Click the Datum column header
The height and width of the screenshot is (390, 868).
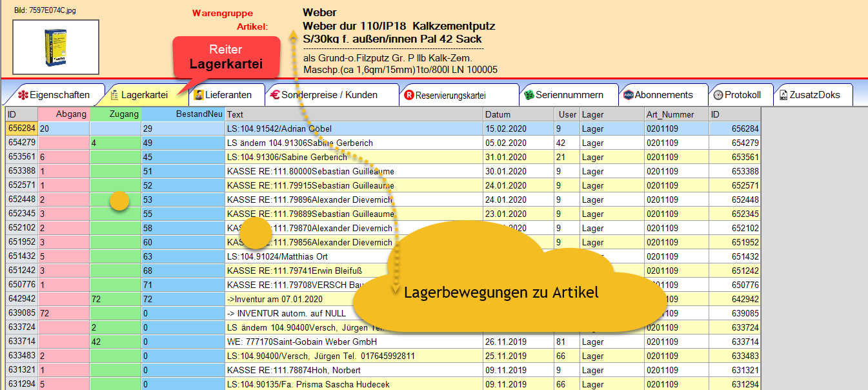[519, 114]
